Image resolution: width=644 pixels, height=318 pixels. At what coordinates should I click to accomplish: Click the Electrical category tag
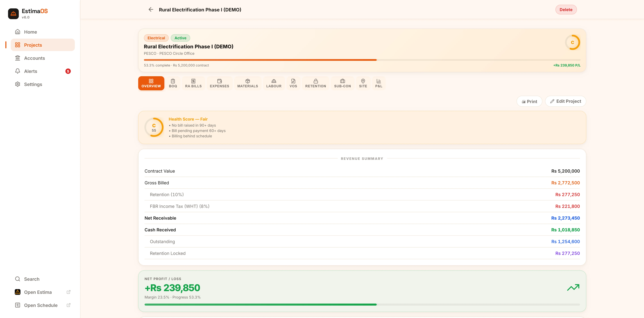156,38
